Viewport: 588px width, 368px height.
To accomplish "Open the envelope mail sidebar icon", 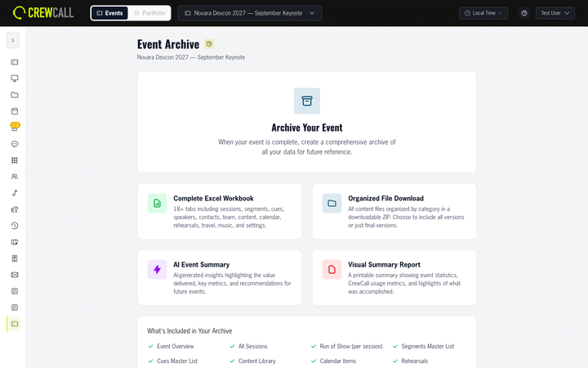I will pos(15,275).
